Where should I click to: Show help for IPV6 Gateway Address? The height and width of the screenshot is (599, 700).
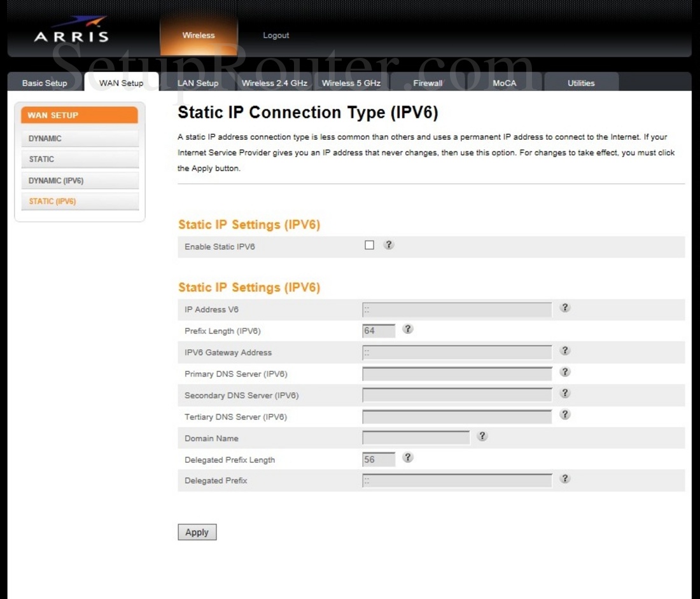[x=564, y=350]
